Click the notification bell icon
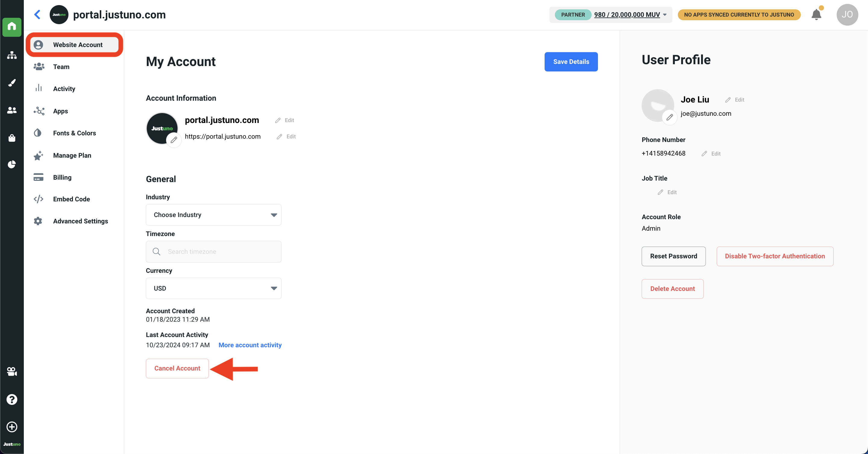This screenshot has width=868, height=454. pyautogui.click(x=816, y=14)
